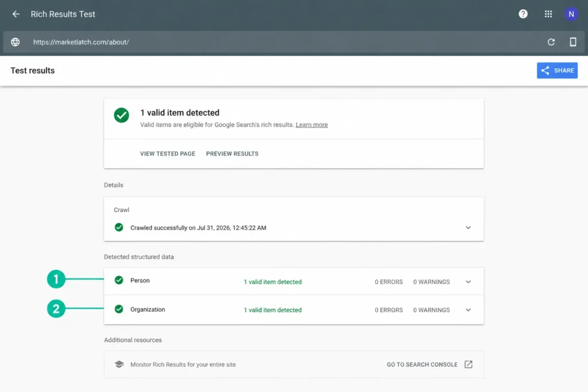Click the Crawled successfully timestamp text
This screenshot has height=392, width=588.
198,228
